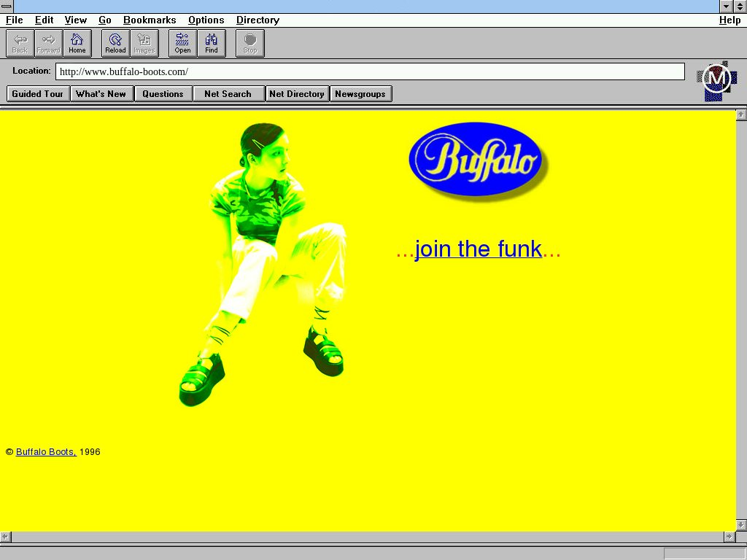
Task: Click the vertical scrollbar down arrow
Action: (x=741, y=525)
